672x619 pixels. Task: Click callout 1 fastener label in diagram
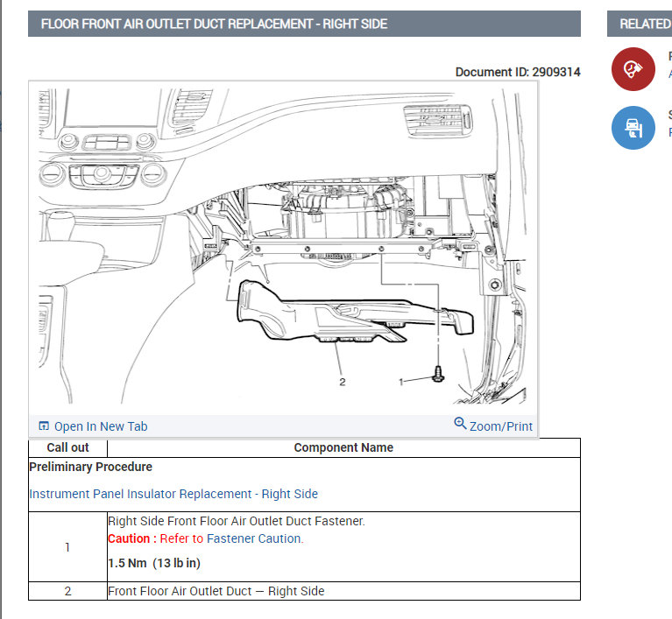[x=401, y=382]
